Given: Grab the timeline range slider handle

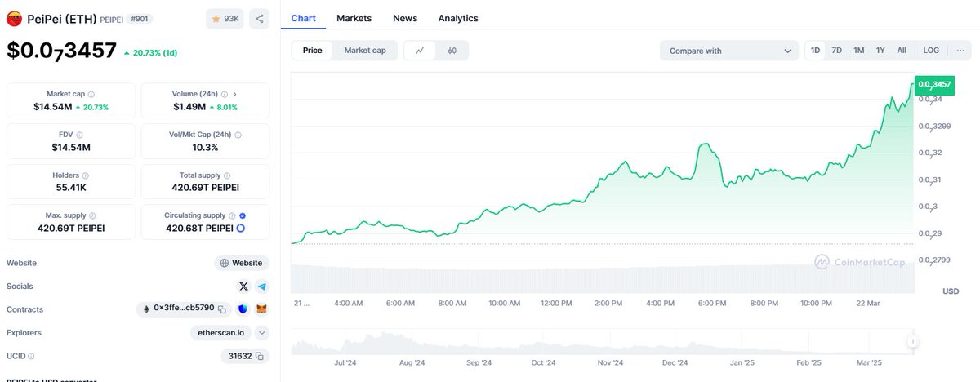Looking at the screenshot, I should [x=912, y=341].
